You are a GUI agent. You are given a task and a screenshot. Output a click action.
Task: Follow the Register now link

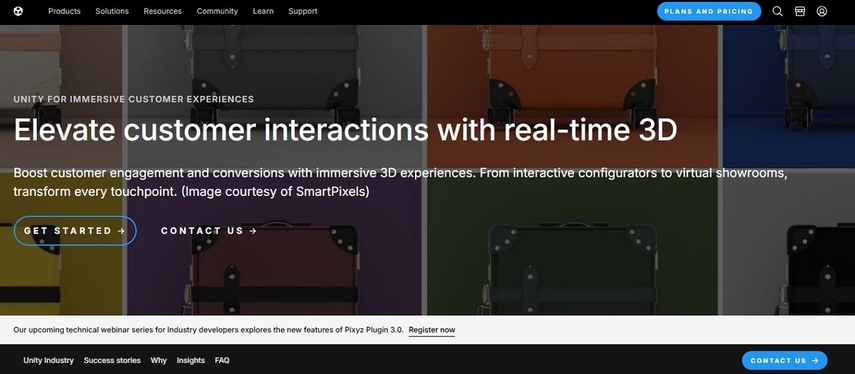point(432,330)
